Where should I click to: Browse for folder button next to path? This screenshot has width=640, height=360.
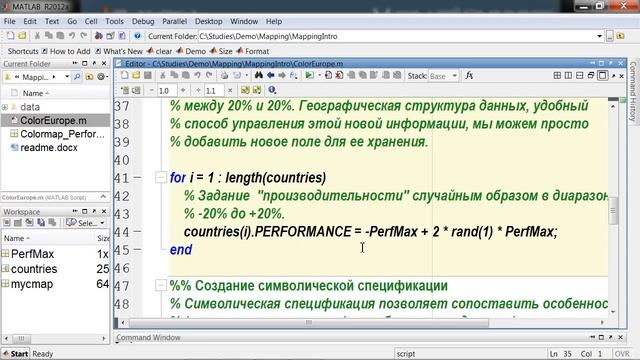609,36
